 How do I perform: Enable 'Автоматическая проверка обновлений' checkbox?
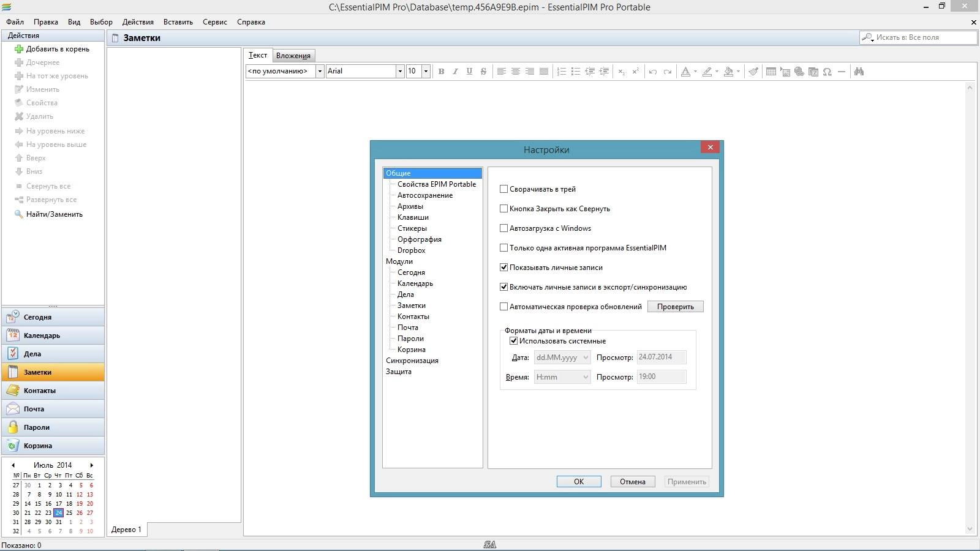click(504, 307)
